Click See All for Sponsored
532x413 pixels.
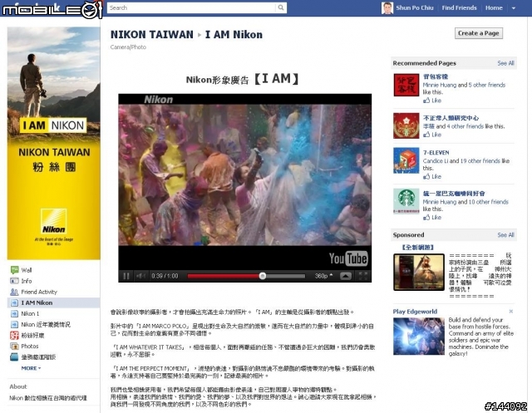coord(505,235)
